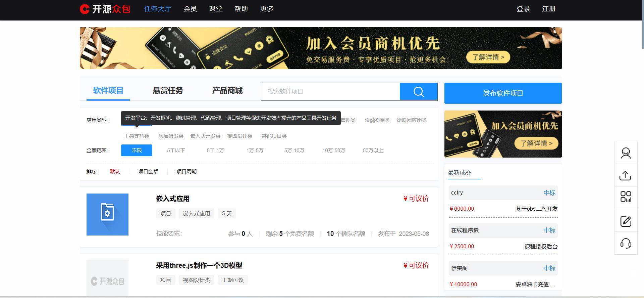Click the edit feedback sidebar icon
The width and height of the screenshot is (644, 298).
[x=626, y=221]
